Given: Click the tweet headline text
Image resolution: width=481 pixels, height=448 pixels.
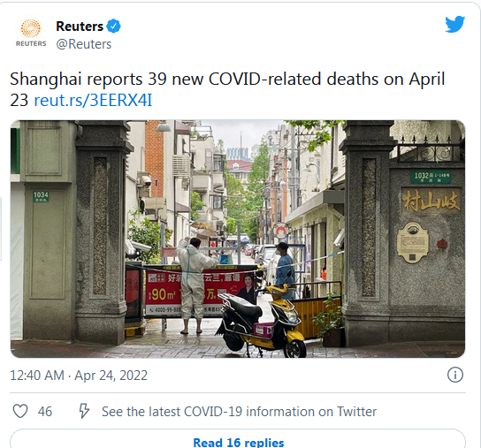Looking at the screenshot, I should [227, 89].
